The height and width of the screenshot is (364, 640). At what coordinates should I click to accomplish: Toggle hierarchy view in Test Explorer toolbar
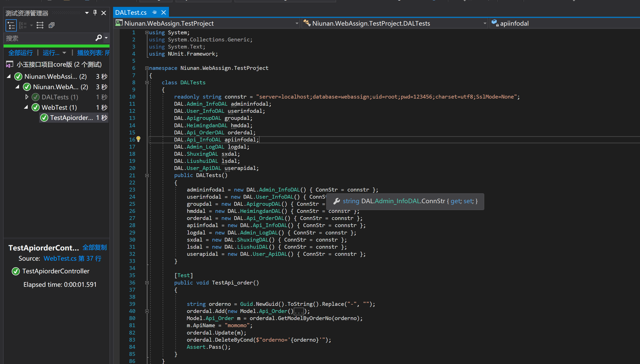(x=11, y=25)
